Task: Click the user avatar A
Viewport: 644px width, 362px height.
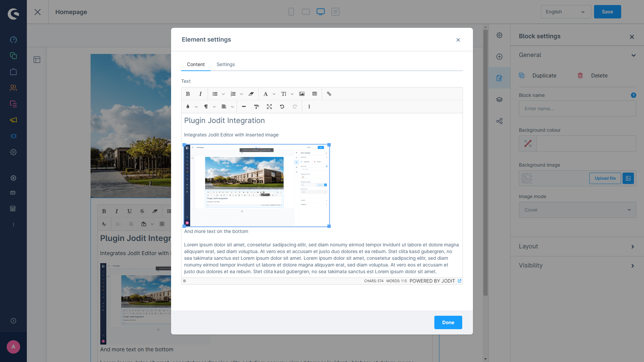Action: pyautogui.click(x=13, y=347)
